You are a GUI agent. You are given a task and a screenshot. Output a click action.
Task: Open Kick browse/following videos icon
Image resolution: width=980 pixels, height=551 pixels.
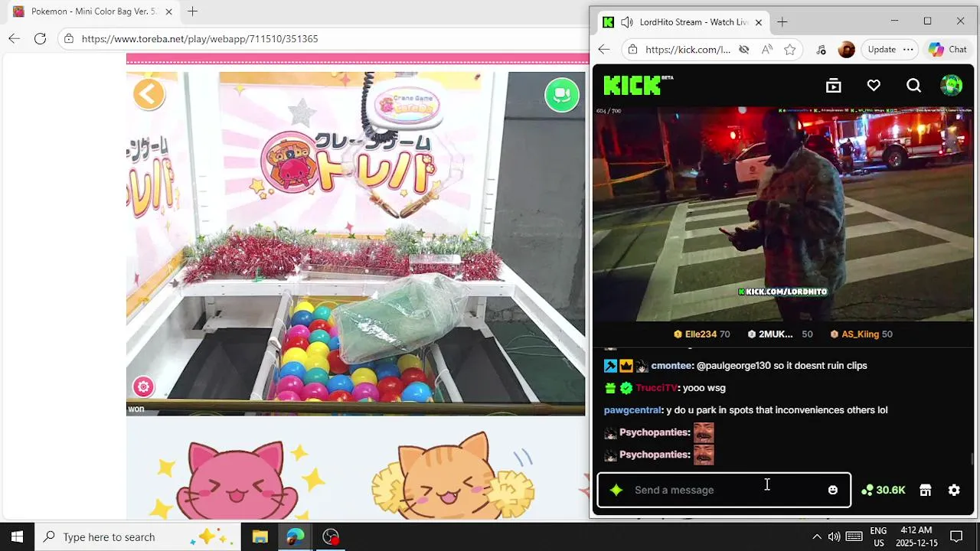click(x=834, y=86)
